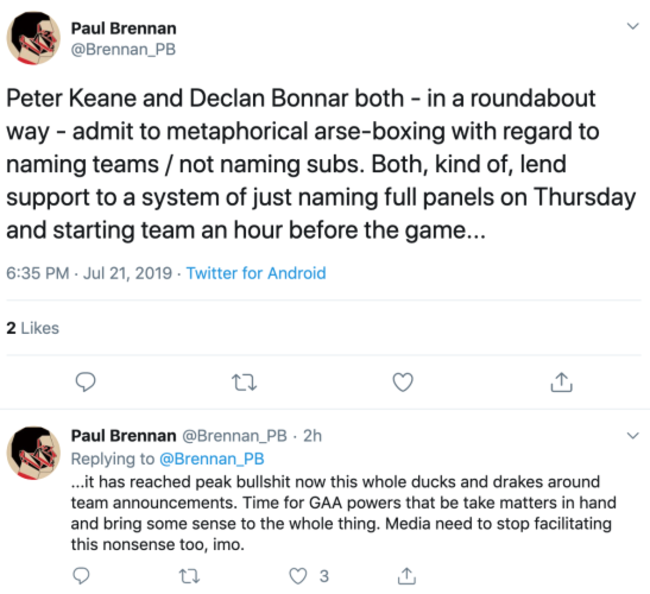This screenshot has height=594, width=650.
Task: Expand the reply tweet's options chevron
Action: (x=631, y=436)
